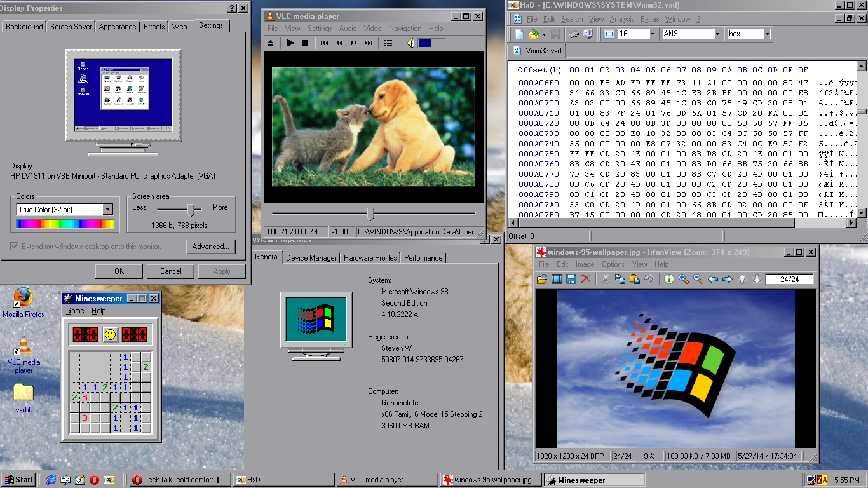868x488 pixels.
Task: Click the Advanced... button
Action: tap(211, 247)
